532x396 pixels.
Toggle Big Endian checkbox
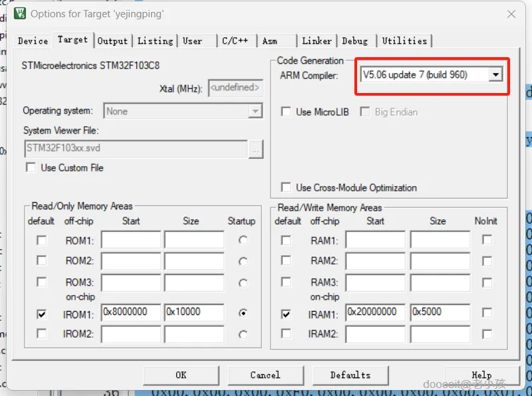(x=365, y=112)
